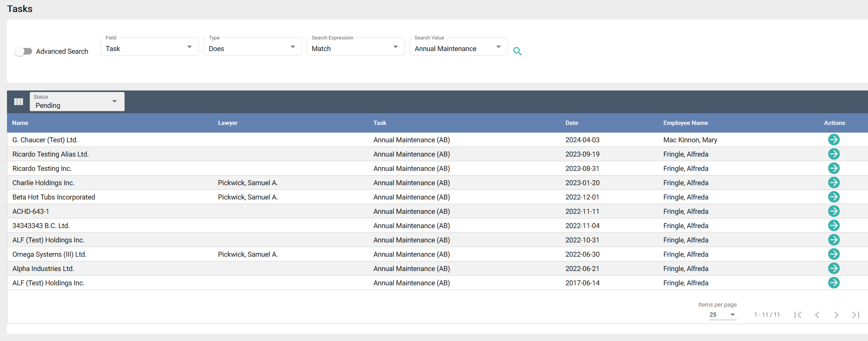Open task arrow for ALF (Test) dated 2022-10-31

(834, 240)
